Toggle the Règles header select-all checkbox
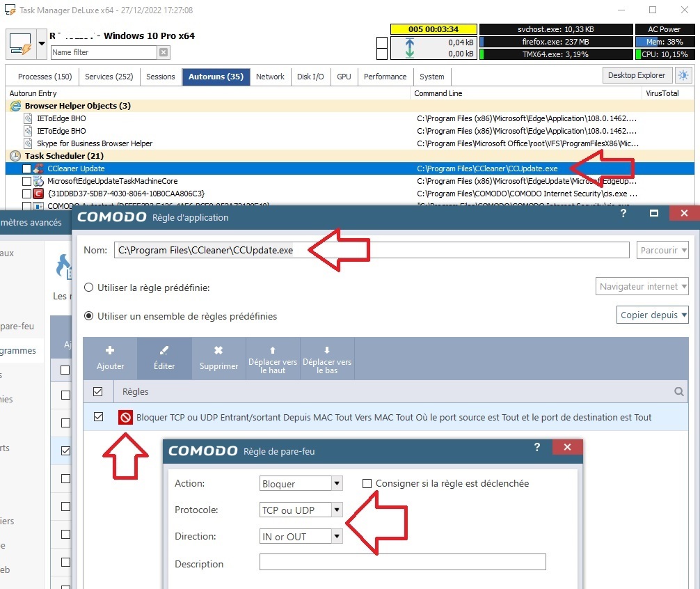 click(x=98, y=392)
